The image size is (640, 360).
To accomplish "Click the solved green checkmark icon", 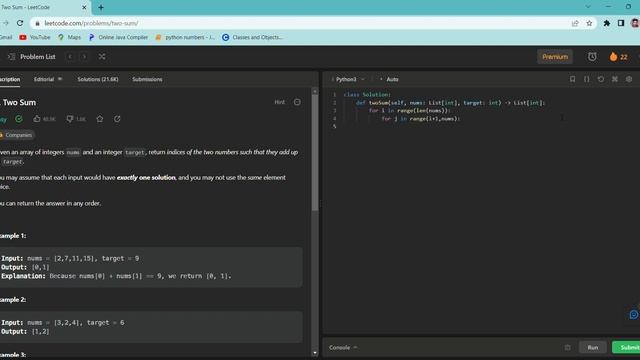I will coord(19,119).
